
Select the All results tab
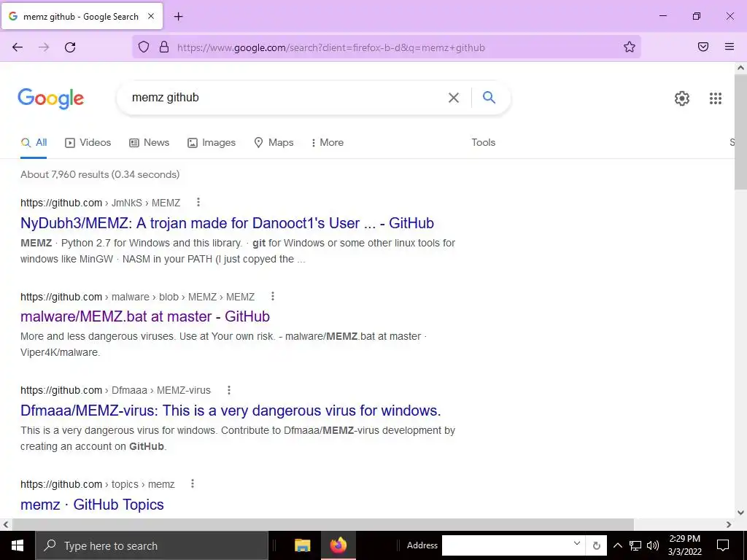tap(34, 142)
